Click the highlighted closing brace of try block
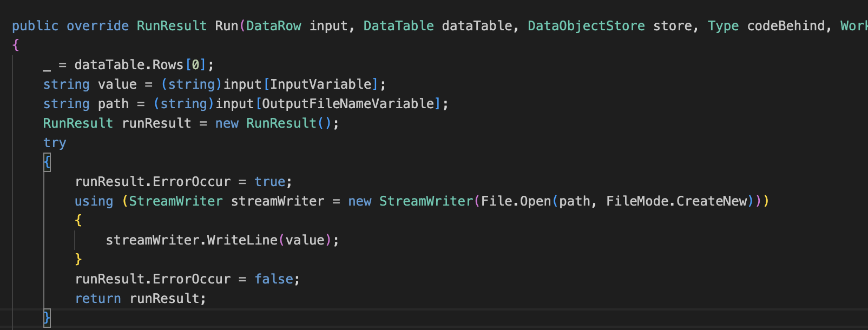 pyautogui.click(x=47, y=318)
